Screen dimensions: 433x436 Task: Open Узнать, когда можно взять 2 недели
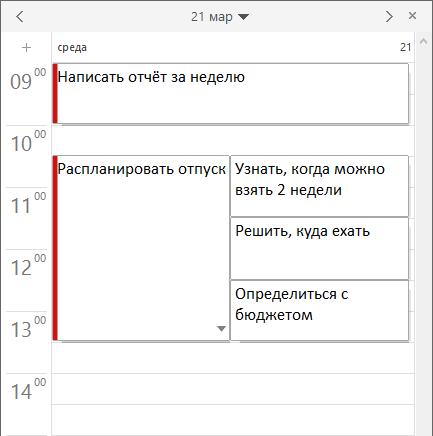point(319,186)
